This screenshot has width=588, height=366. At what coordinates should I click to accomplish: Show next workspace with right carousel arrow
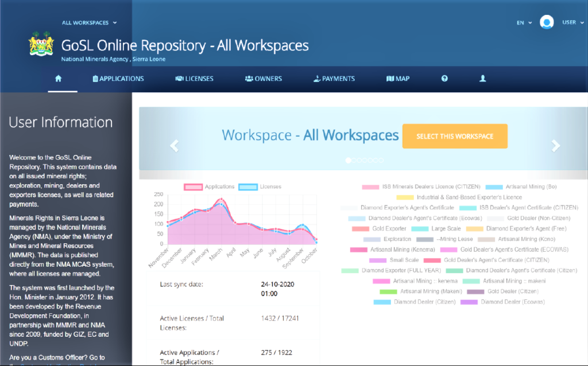coord(555,145)
